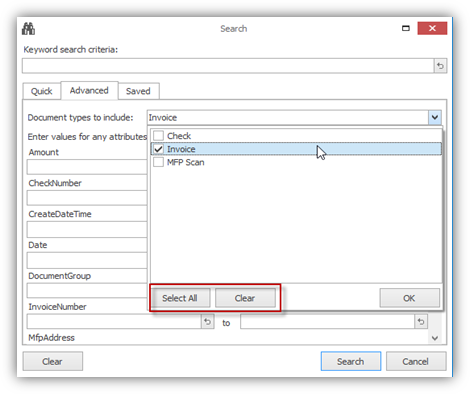
Task: Click the Search button
Action: tap(351, 361)
